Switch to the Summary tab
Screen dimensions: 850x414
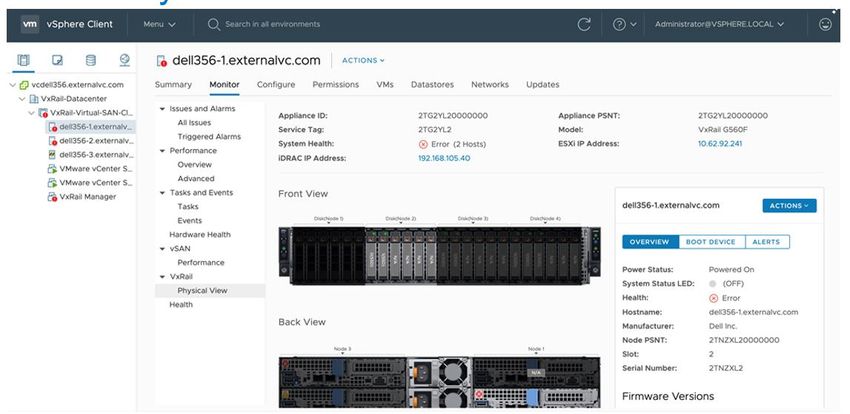tap(173, 85)
